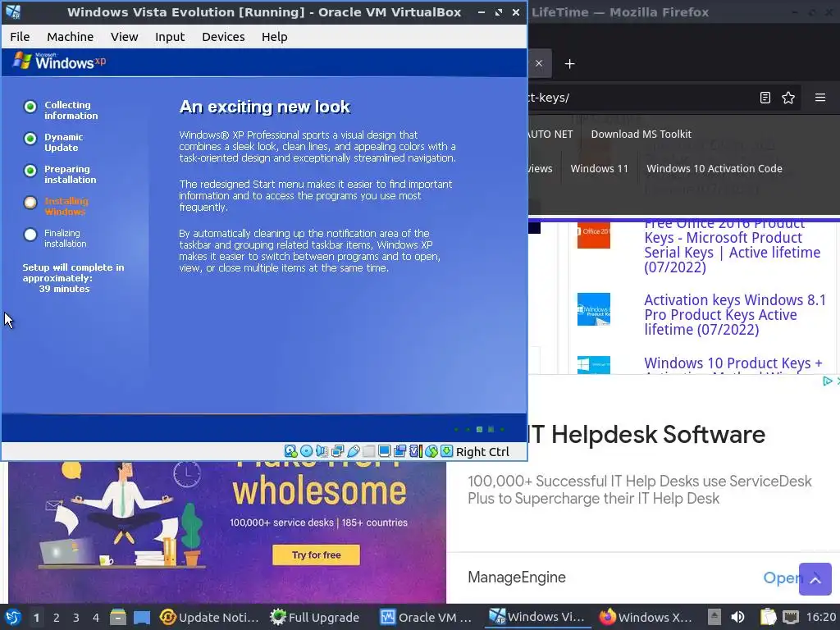Open the Help menu in VirtualBox
The width and height of the screenshot is (840, 630).
click(275, 37)
